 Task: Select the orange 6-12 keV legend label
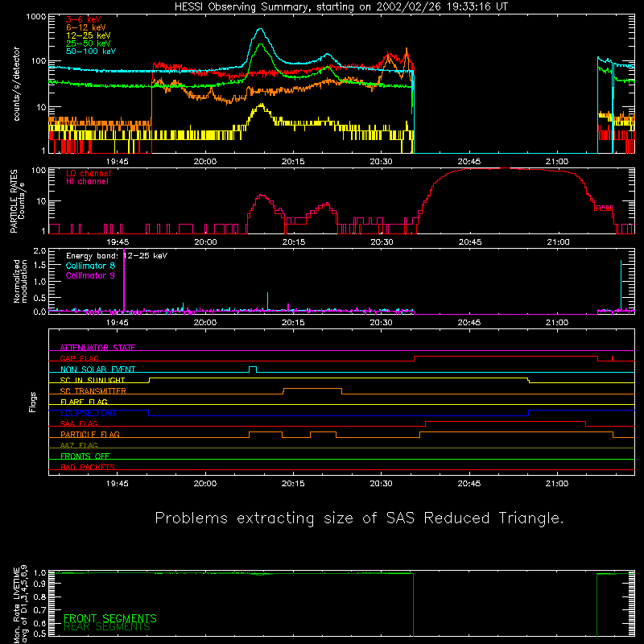(x=86, y=27)
